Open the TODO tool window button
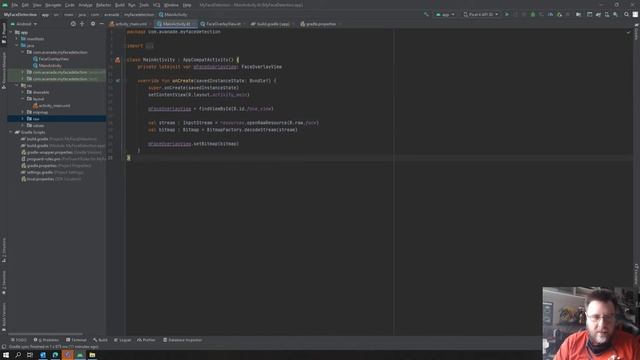Screen dimensions: 640x360 19,340
